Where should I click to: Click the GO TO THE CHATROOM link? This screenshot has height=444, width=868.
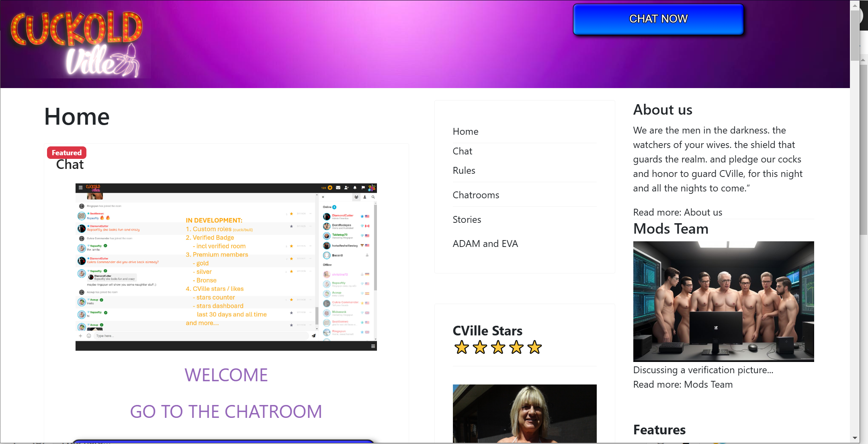coord(226,411)
